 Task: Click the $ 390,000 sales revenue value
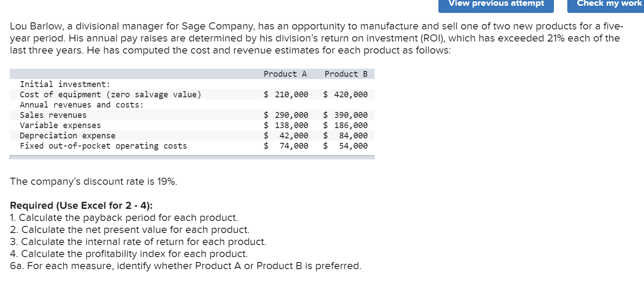[x=346, y=115]
